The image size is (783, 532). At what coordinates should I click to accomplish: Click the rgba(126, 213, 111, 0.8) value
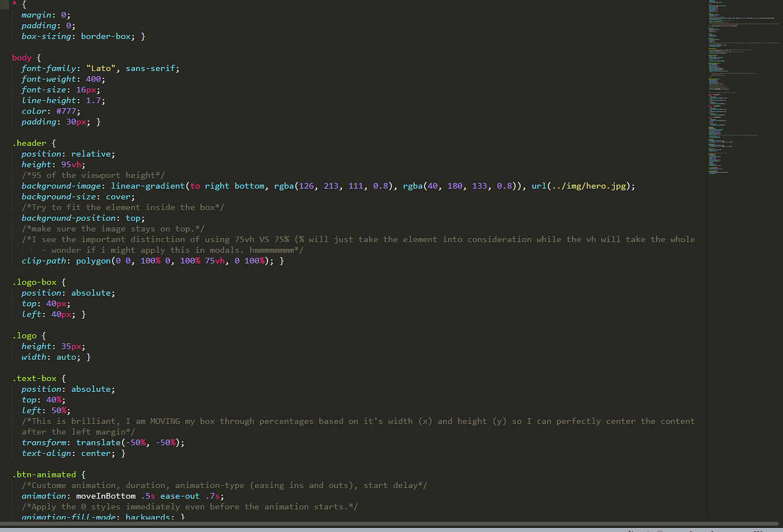tap(336, 186)
